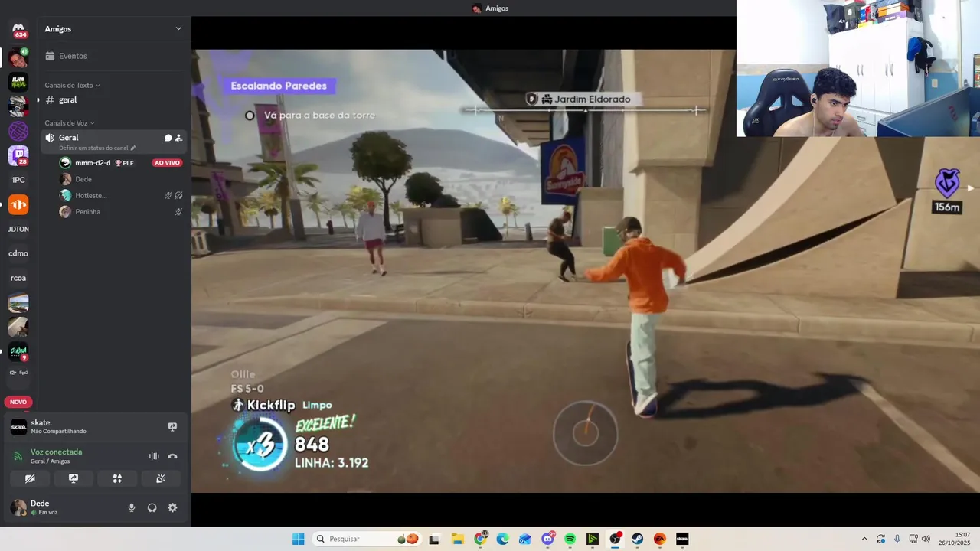The height and width of the screenshot is (551, 980).
Task: Open Geral voice channel text chat icon
Action: tap(168, 138)
